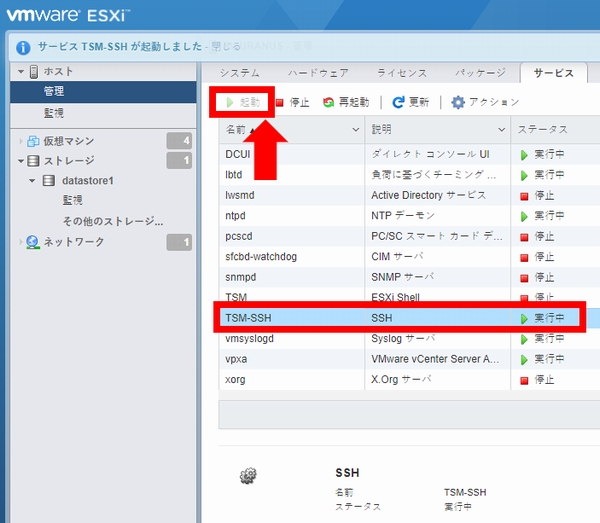
Task: Select the lwsmd service row
Action: point(409,195)
